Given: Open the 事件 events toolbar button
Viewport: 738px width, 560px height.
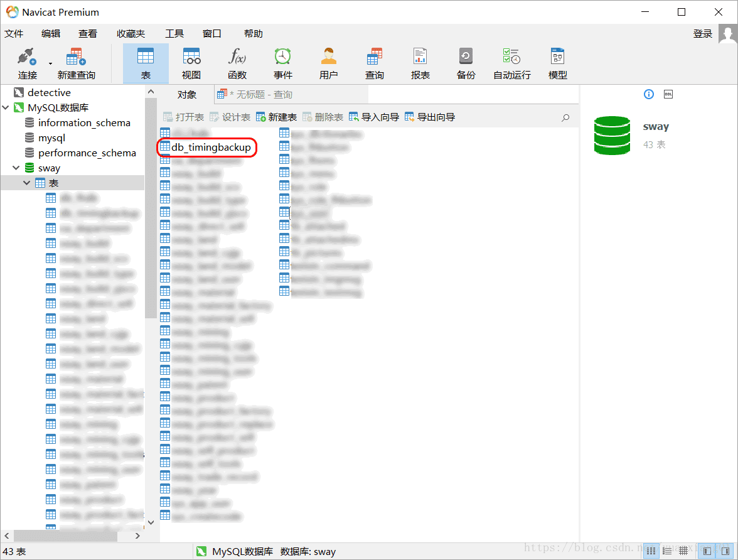Looking at the screenshot, I should (x=283, y=63).
